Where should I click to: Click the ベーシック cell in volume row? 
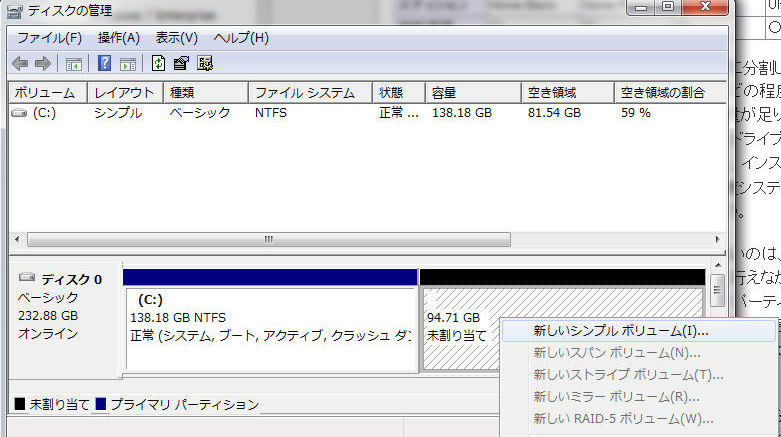click(x=200, y=113)
